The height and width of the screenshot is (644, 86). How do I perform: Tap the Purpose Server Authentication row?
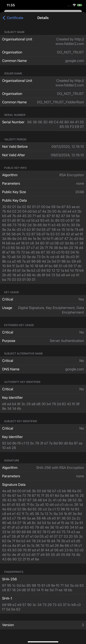(x=43, y=341)
